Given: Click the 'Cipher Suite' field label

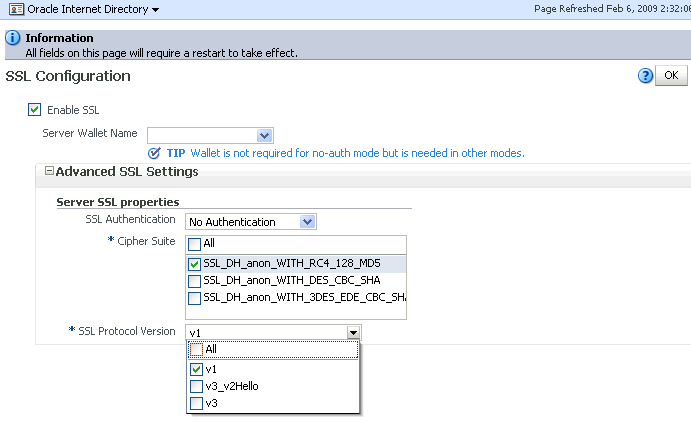Looking at the screenshot, I should (x=146, y=241).
